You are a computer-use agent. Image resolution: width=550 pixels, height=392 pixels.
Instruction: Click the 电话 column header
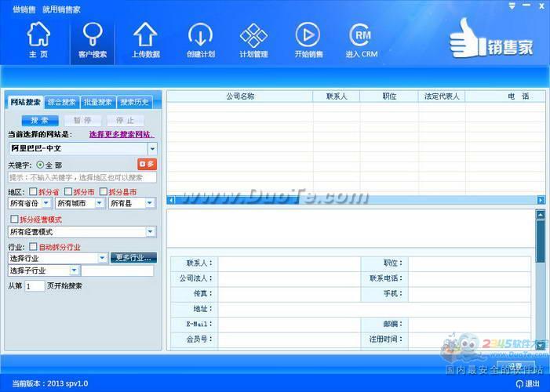click(x=505, y=96)
